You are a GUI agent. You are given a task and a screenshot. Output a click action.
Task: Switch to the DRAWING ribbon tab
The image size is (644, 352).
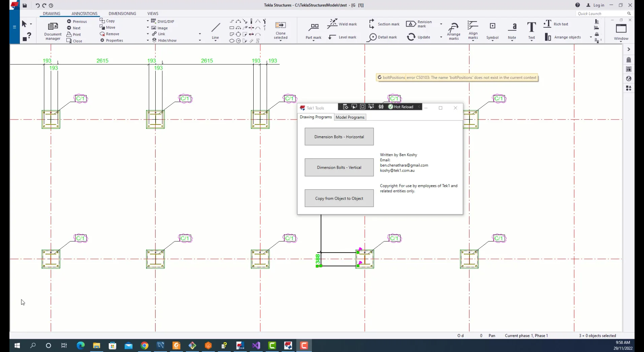52,13
